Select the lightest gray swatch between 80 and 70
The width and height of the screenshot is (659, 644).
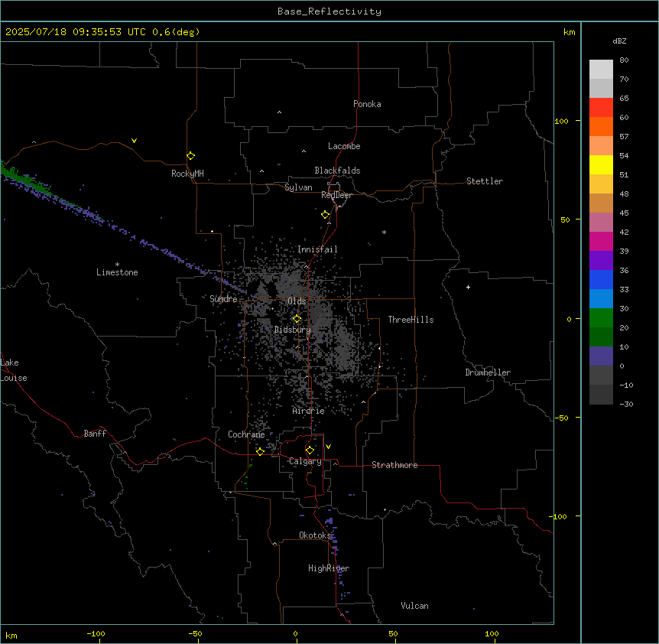tap(601, 69)
